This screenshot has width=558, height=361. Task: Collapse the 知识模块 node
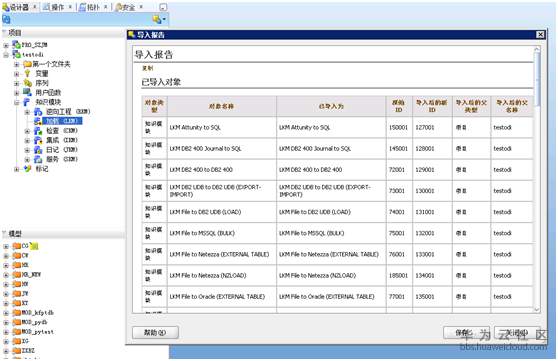[16, 103]
